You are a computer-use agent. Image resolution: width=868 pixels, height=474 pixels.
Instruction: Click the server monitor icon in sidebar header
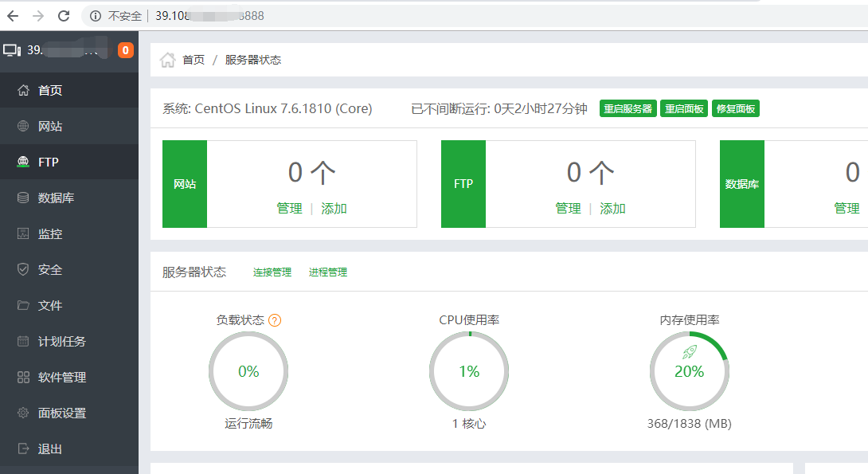tap(12, 50)
